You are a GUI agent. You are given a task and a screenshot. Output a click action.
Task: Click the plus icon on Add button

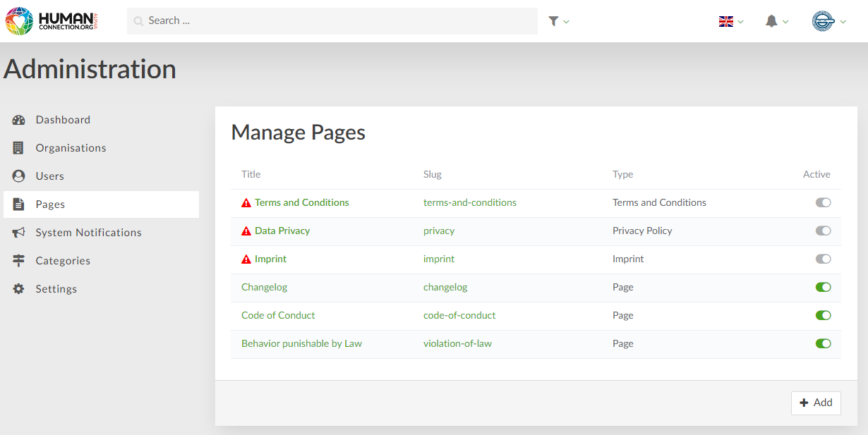[x=804, y=403]
